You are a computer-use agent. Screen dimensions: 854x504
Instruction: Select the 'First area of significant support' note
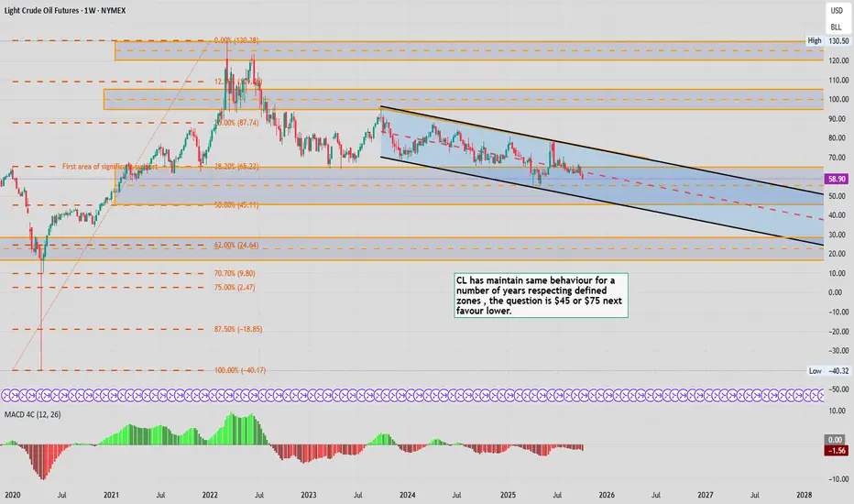tap(109, 166)
